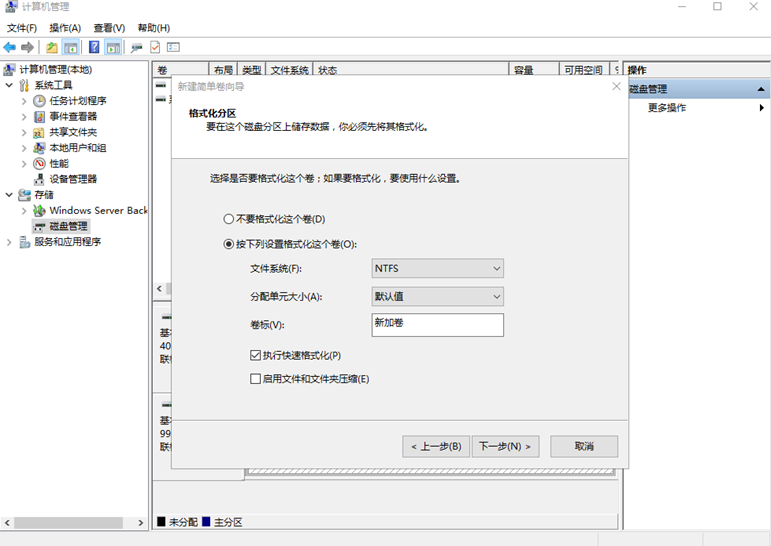Image resolution: width=771 pixels, height=546 pixels.
Task: Expand the 服务和应用程序 node
Action: [x=9, y=242]
